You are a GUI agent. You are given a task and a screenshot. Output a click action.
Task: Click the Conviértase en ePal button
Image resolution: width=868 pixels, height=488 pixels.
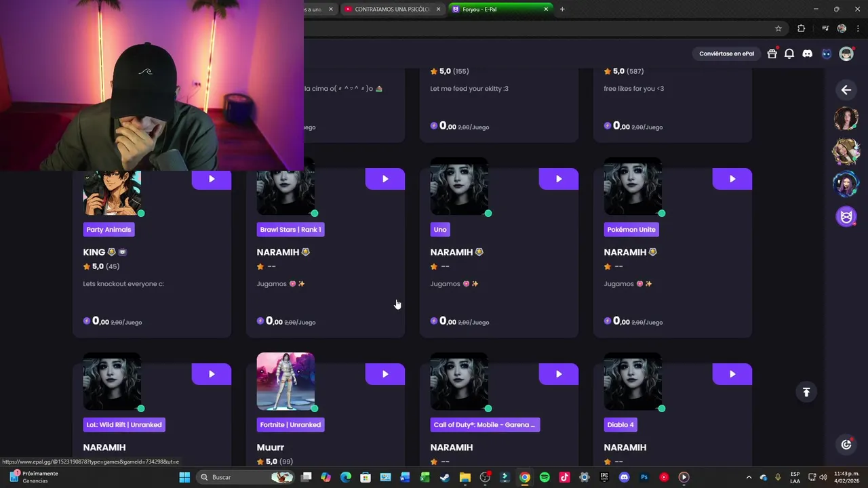726,54
